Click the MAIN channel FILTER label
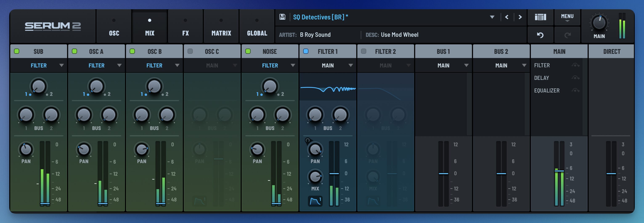Viewport: 644px width, 223px height. coord(542,65)
